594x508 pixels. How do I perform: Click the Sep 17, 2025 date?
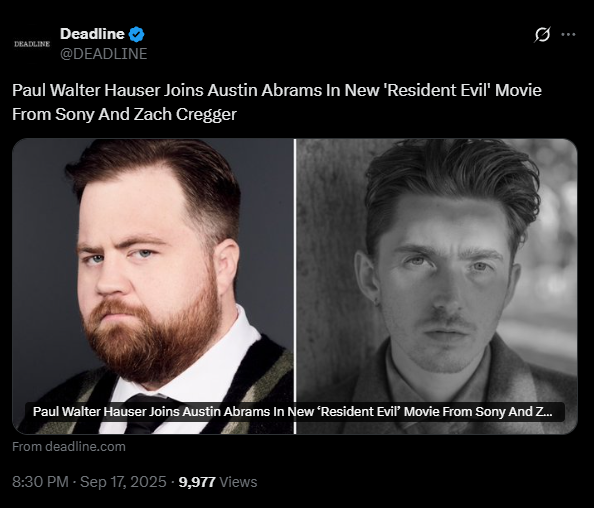123,482
